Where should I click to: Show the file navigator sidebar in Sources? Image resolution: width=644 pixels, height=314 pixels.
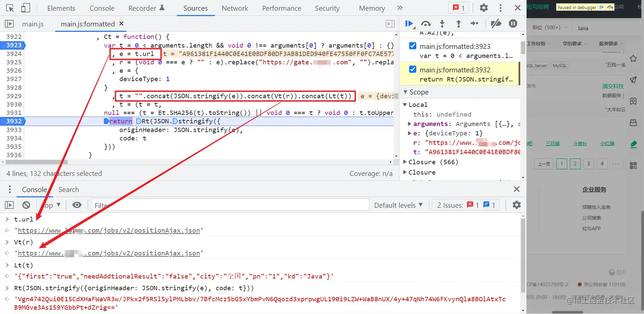[9, 24]
